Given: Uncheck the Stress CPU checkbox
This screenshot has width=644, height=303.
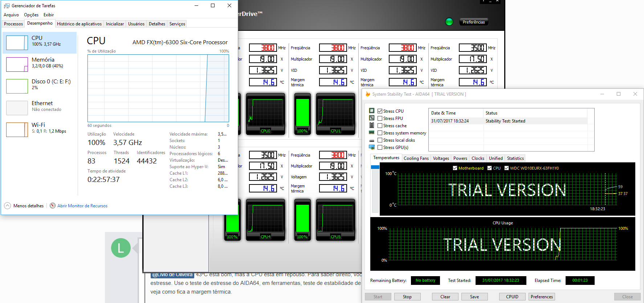Looking at the screenshot, I should coord(380,111).
